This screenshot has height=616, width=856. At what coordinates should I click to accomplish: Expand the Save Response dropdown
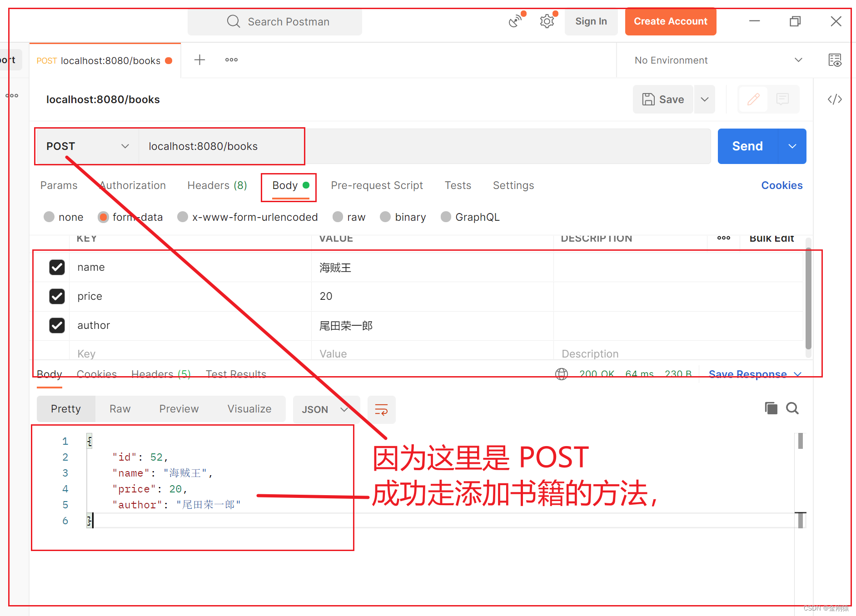tap(798, 374)
